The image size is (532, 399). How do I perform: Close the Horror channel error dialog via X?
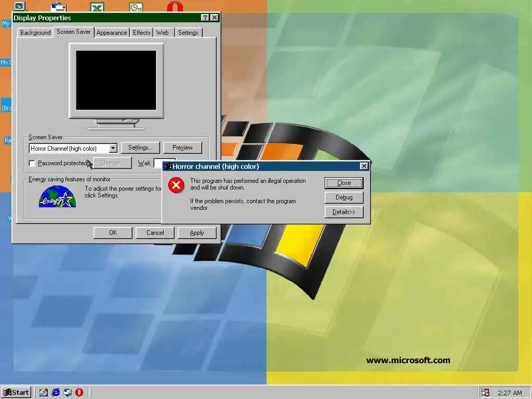[x=364, y=166]
